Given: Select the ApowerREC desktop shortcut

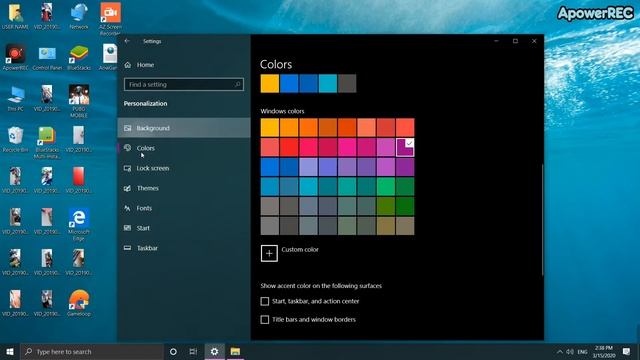Looking at the screenshot, I should [16, 57].
